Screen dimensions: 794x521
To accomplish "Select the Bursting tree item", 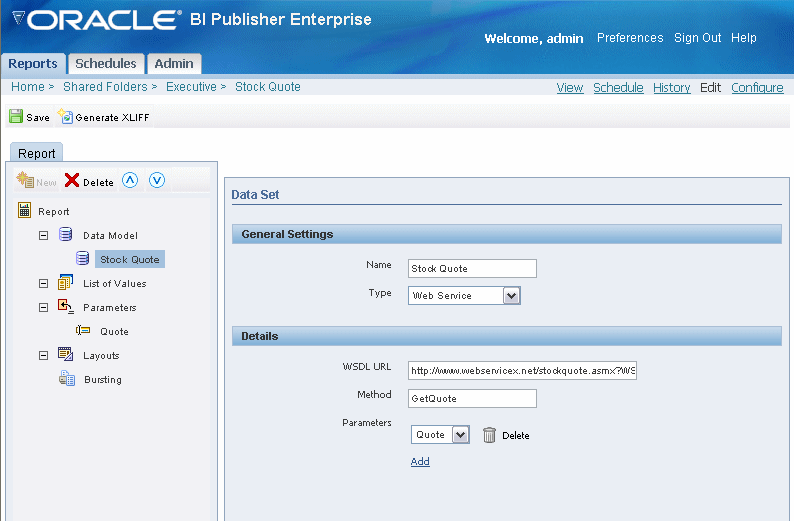I will [x=103, y=380].
